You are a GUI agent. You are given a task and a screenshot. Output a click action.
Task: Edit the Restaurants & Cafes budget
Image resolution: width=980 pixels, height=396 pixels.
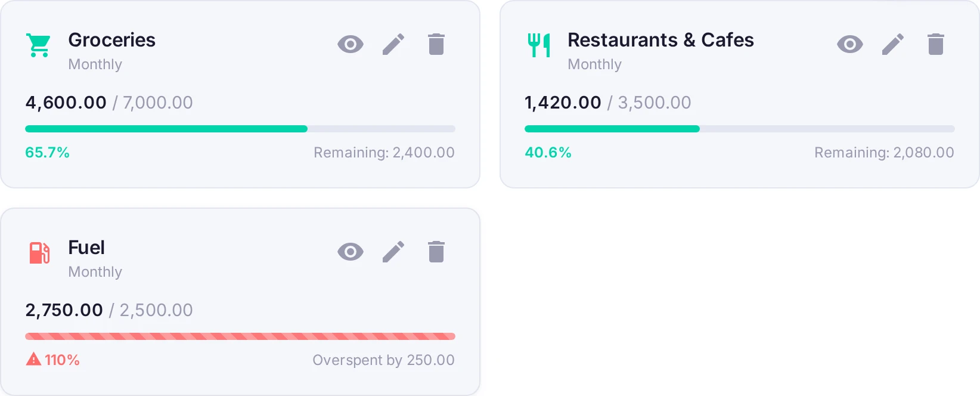click(893, 44)
